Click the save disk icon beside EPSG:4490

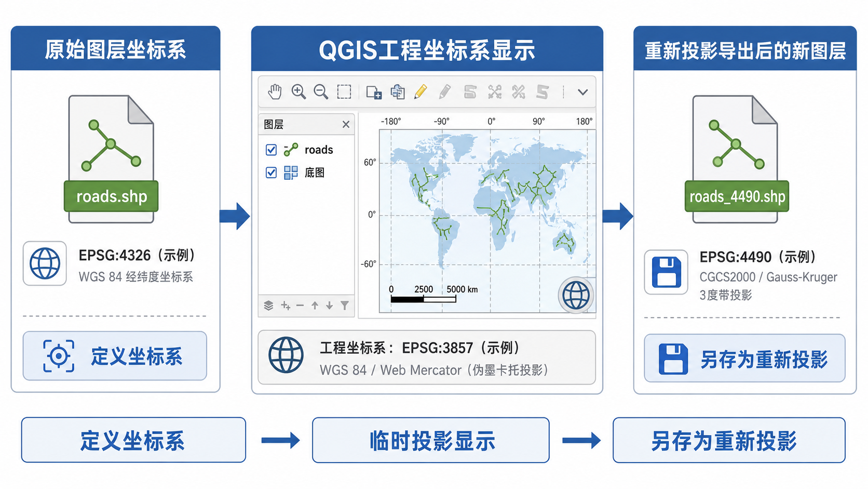tap(667, 272)
